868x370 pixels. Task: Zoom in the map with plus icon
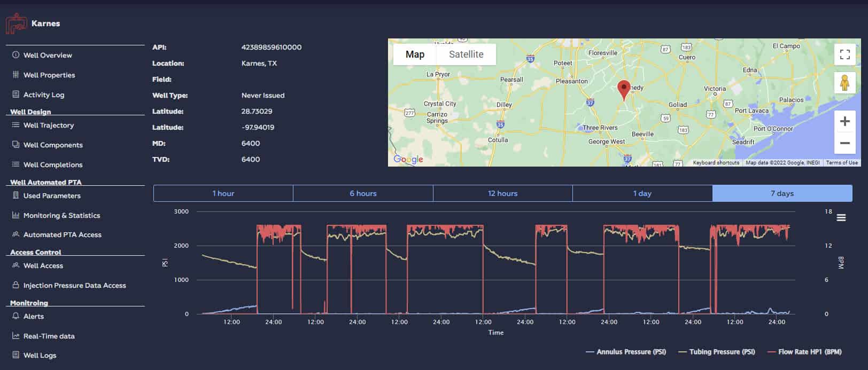pyautogui.click(x=844, y=121)
